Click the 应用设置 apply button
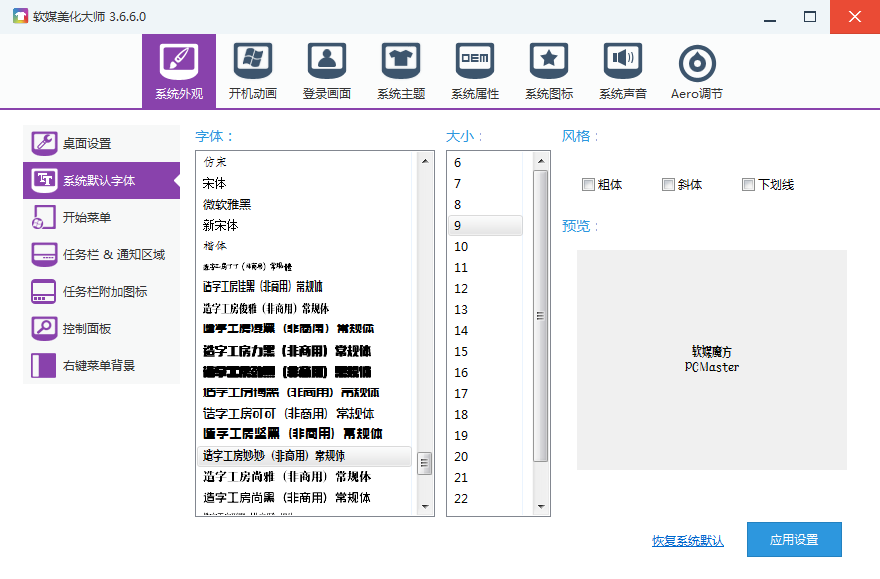This screenshot has width=880, height=579. point(793,540)
